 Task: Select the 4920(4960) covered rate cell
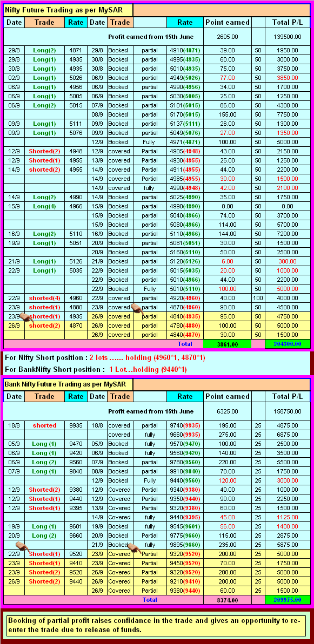185,298
